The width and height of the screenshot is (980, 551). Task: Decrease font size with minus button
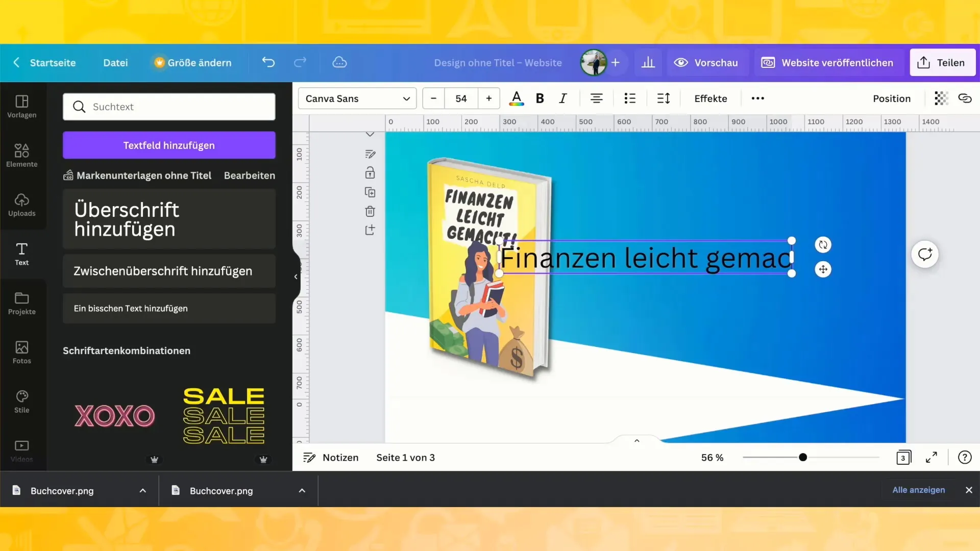click(433, 98)
